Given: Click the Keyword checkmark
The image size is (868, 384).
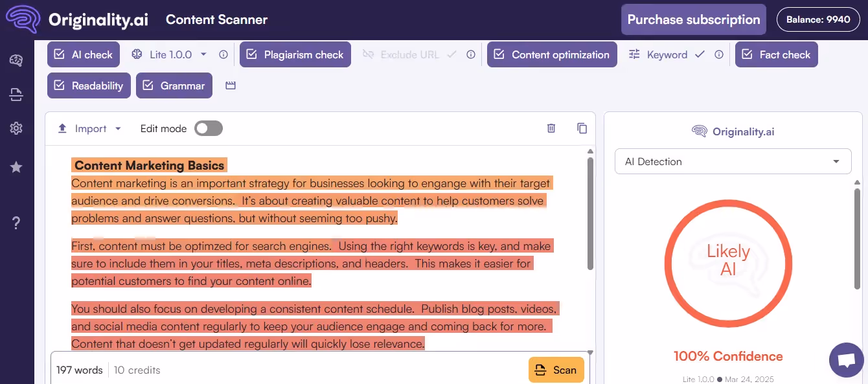Looking at the screenshot, I should 700,55.
